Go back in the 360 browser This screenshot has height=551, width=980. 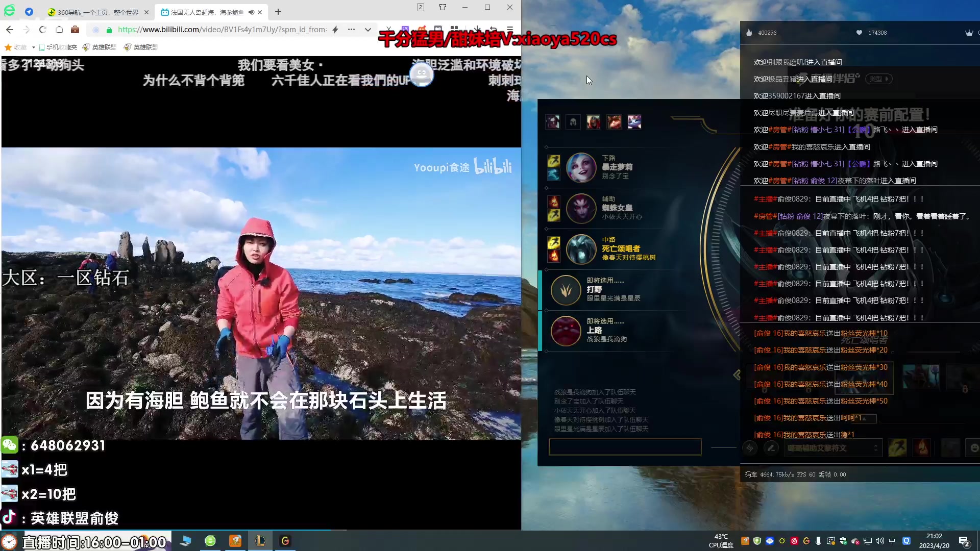click(10, 30)
